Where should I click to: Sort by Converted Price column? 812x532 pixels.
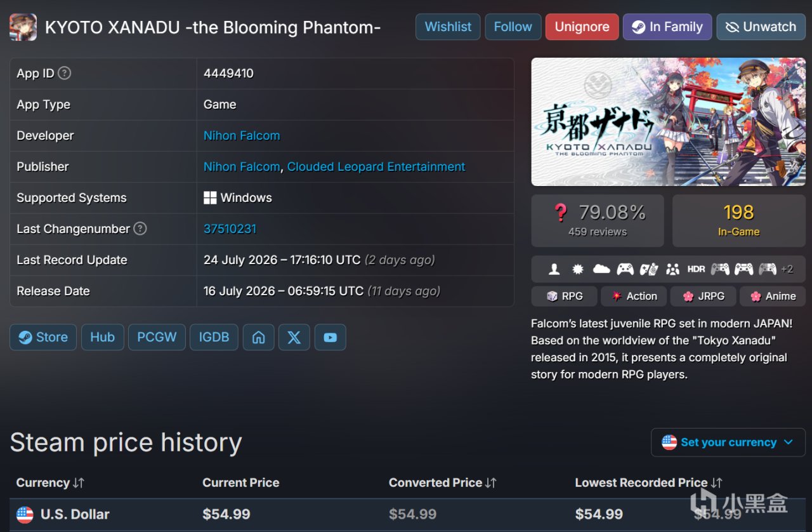(442, 482)
